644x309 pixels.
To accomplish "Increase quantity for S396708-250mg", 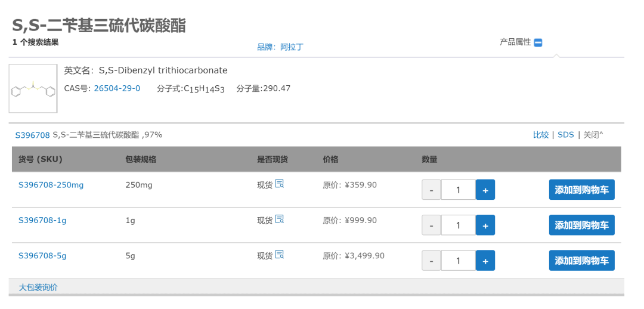I will (485, 190).
